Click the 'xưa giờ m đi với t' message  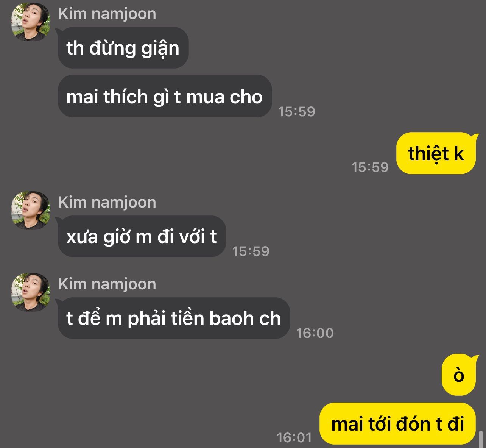pos(142,237)
